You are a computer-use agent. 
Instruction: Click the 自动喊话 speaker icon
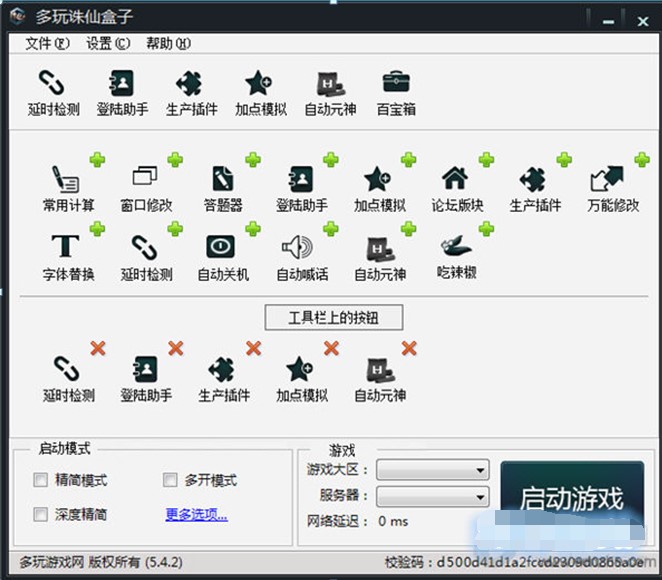point(297,247)
